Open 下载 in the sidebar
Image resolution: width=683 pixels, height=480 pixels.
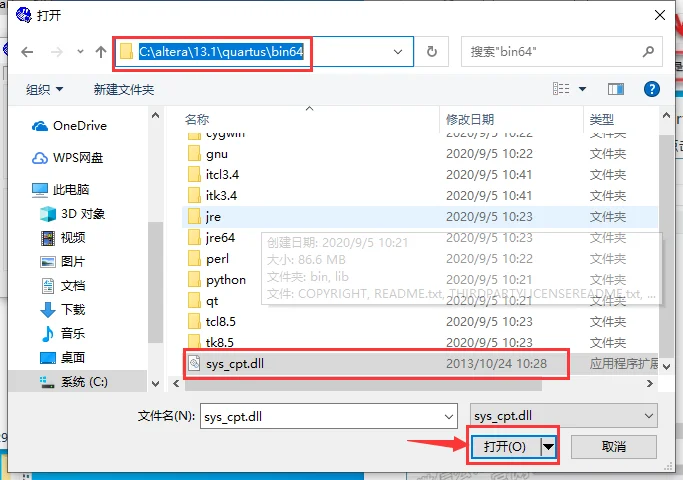pos(63,310)
